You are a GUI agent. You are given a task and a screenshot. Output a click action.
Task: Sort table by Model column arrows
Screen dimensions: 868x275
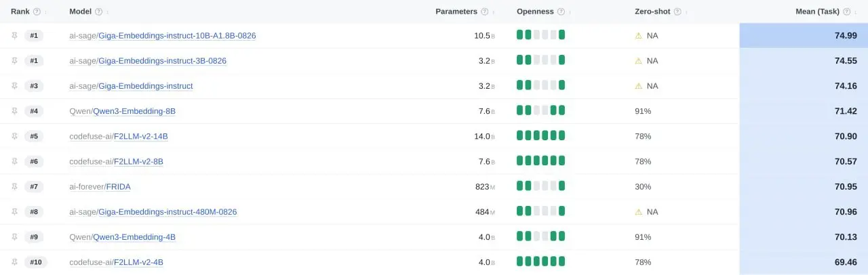(108, 12)
